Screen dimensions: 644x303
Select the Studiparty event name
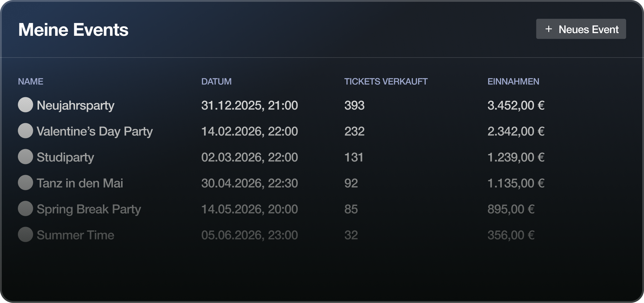click(65, 157)
